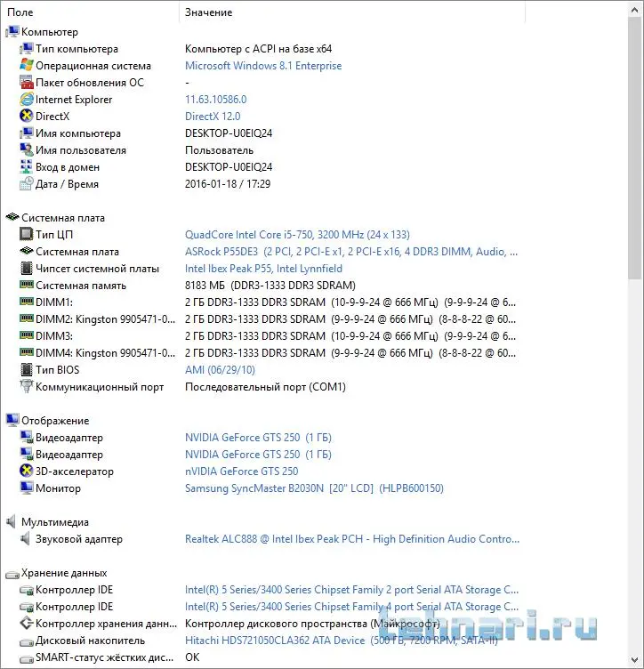Select the 8183 МБ system memory value
The height and width of the screenshot is (669, 644).
click(x=270, y=286)
